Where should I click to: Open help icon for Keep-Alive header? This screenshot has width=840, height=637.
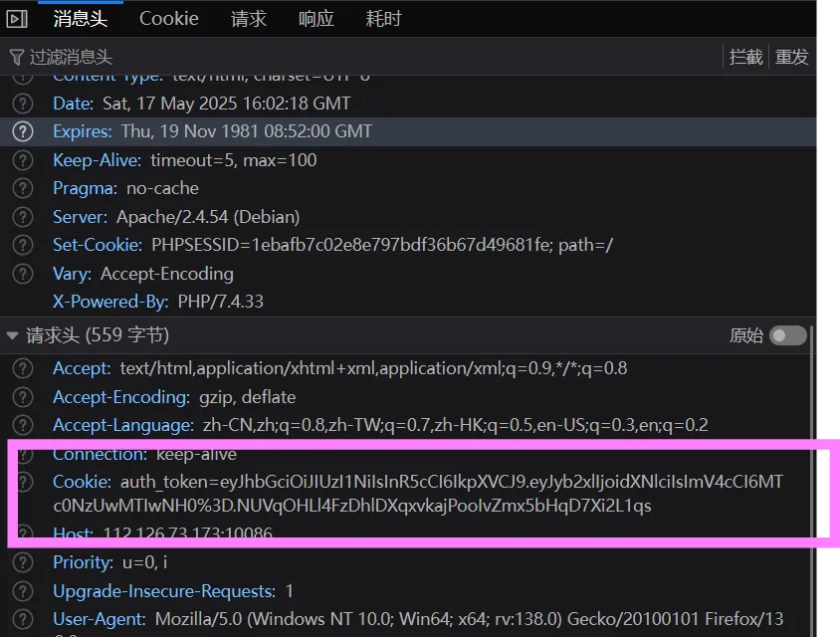23,160
